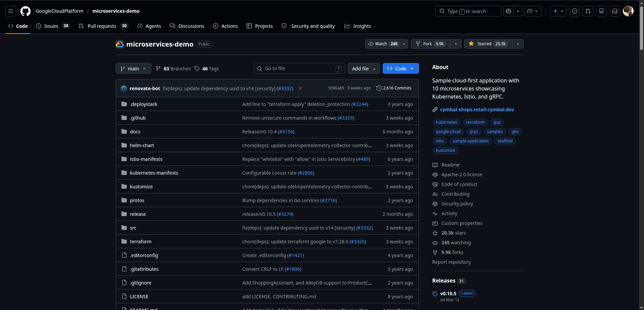Switch to the Pull requests tab
This screenshot has height=310, width=644.
[104, 26]
